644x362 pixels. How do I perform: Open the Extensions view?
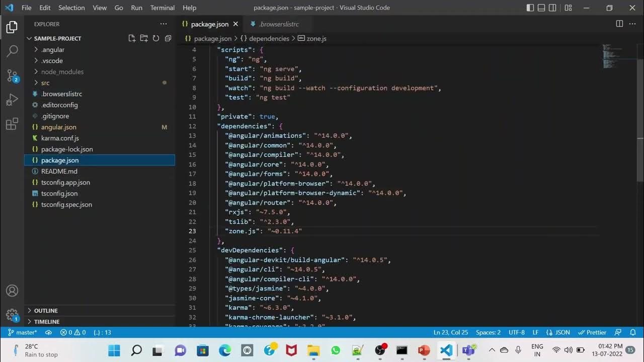coord(12,124)
